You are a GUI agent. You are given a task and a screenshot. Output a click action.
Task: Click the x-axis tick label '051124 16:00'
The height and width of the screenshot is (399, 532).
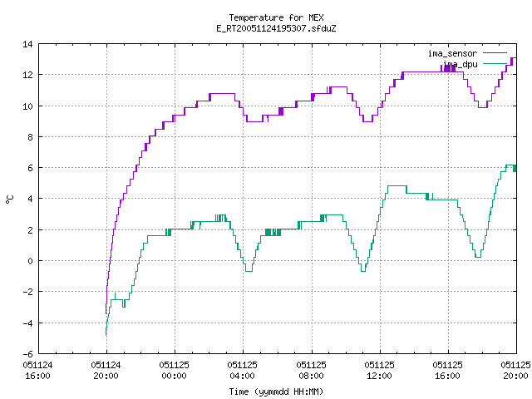coord(37,370)
